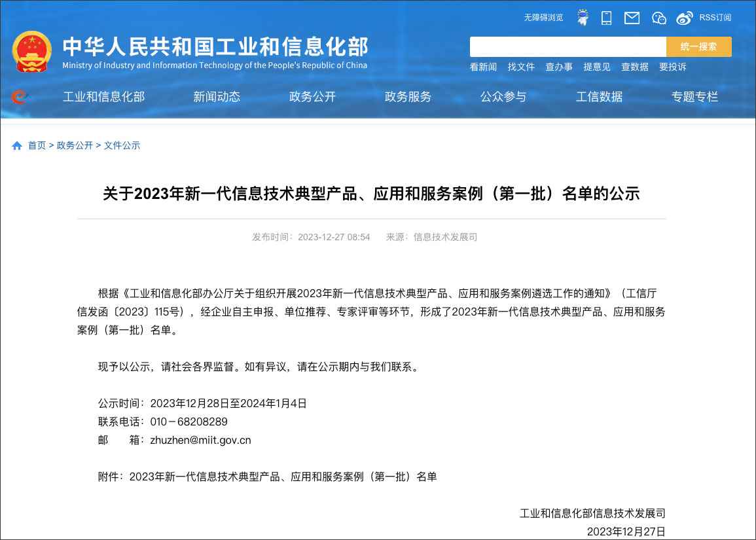Screen dimensions: 756x540
Task: Click inside the search input box
Action: tap(566, 46)
